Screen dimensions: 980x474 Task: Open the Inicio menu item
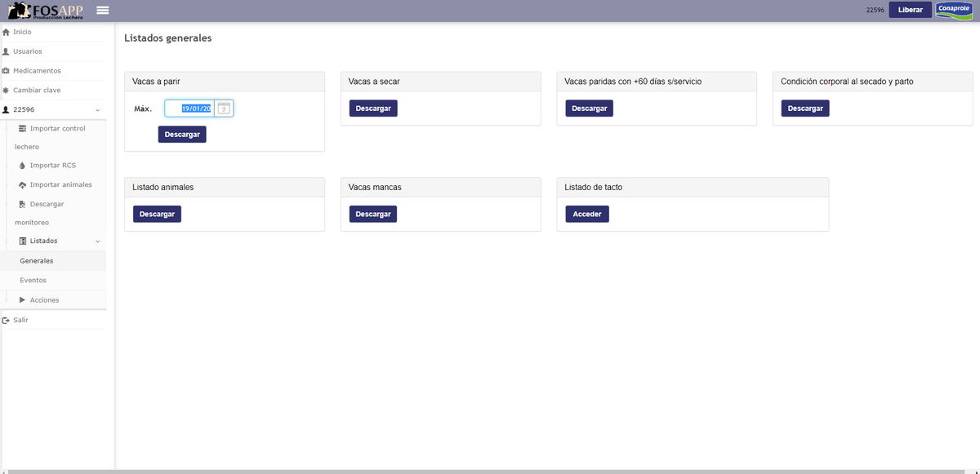(x=53, y=32)
